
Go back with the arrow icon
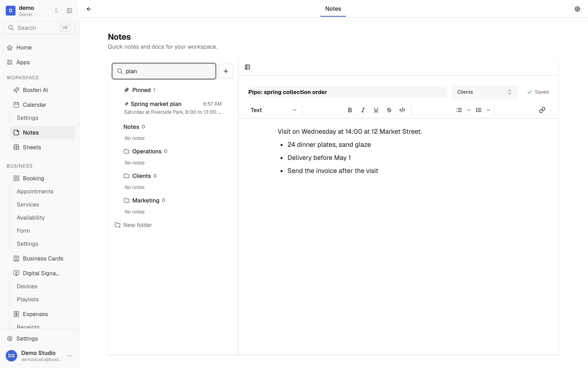click(x=89, y=9)
